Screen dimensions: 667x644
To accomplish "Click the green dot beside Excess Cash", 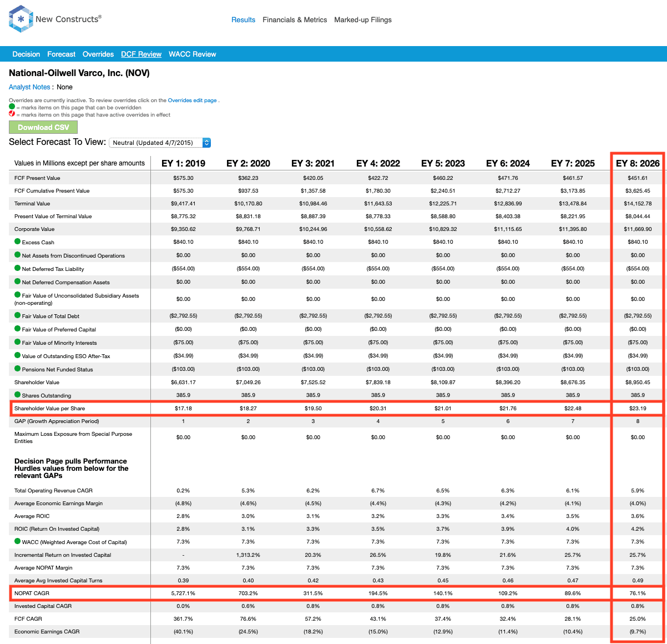I will point(18,241).
